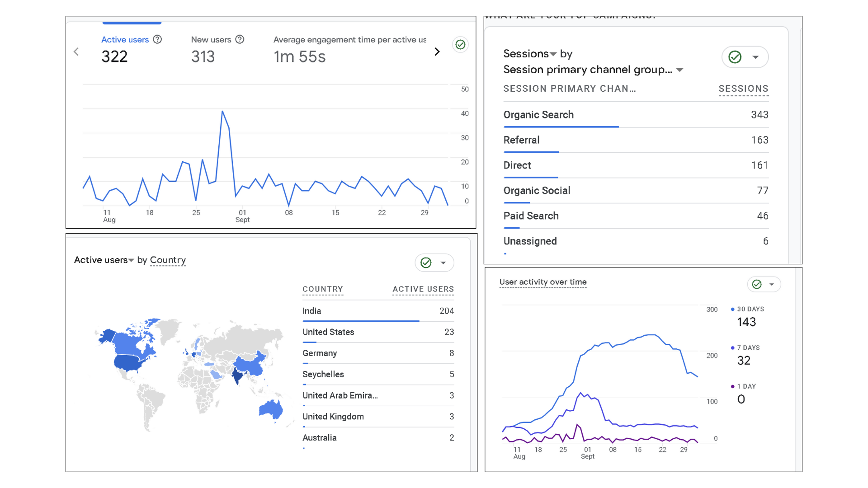
Task: Go to next metrics with right chevron
Action: (437, 52)
